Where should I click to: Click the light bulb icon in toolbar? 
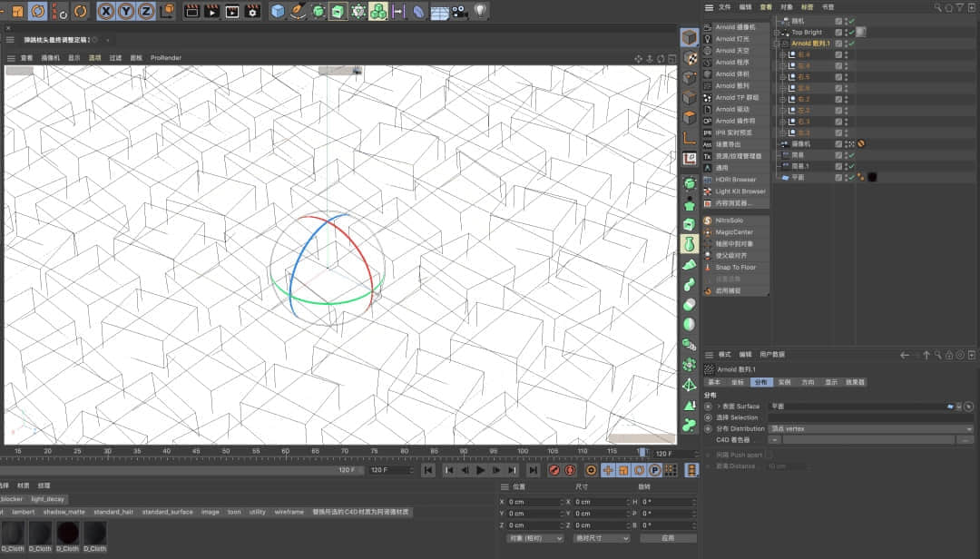coord(480,12)
